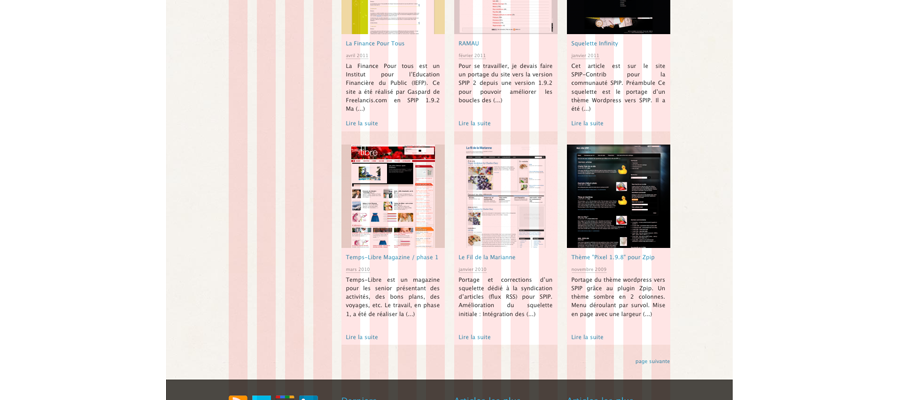Open the La Finance Pour Tous article title
The height and width of the screenshot is (400, 900).
(375, 44)
